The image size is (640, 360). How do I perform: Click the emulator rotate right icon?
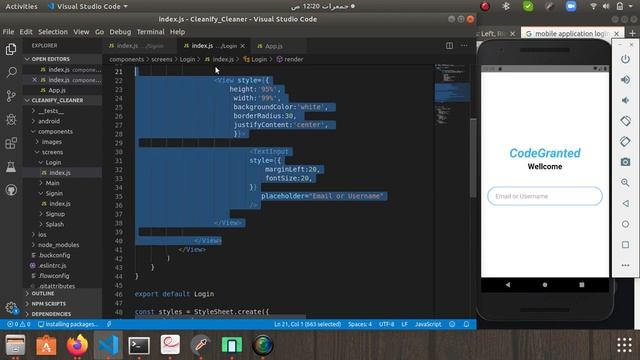[x=625, y=142]
